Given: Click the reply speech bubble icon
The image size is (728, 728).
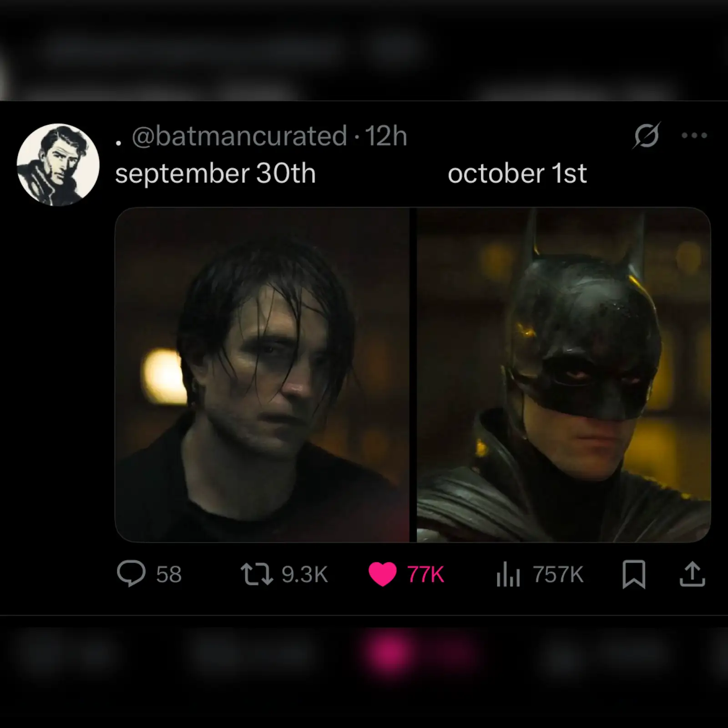Looking at the screenshot, I should pos(131,573).
